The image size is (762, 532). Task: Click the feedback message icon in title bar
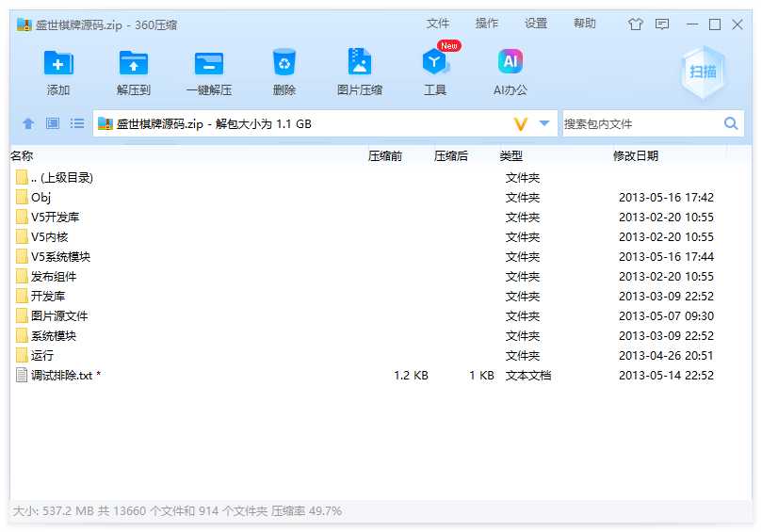[x=662, y=24]
